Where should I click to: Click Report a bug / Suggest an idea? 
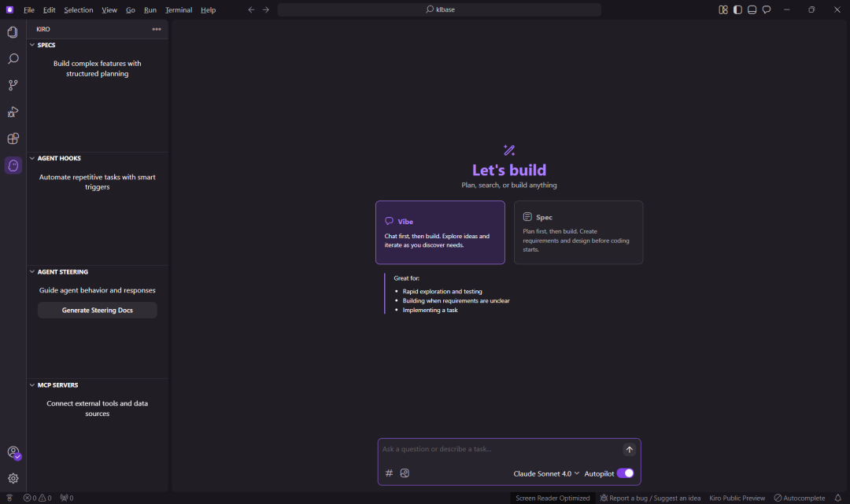650,498
